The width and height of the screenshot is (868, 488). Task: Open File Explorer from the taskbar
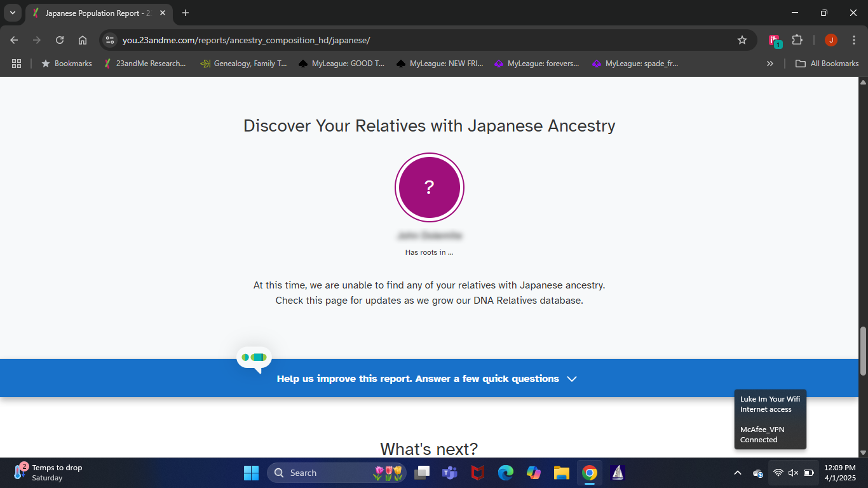(561, 473)
